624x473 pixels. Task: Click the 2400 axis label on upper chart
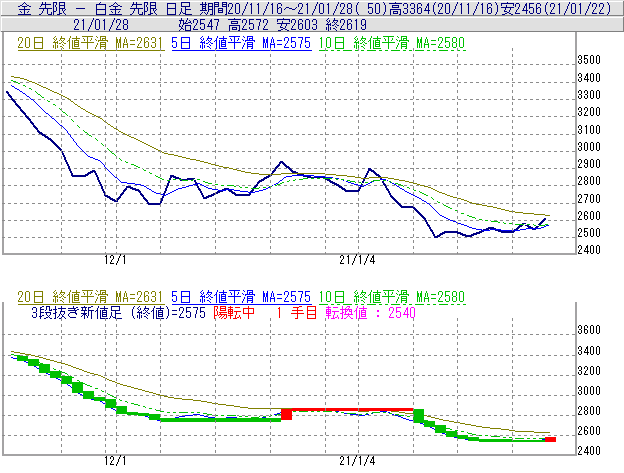click(589, 250)
